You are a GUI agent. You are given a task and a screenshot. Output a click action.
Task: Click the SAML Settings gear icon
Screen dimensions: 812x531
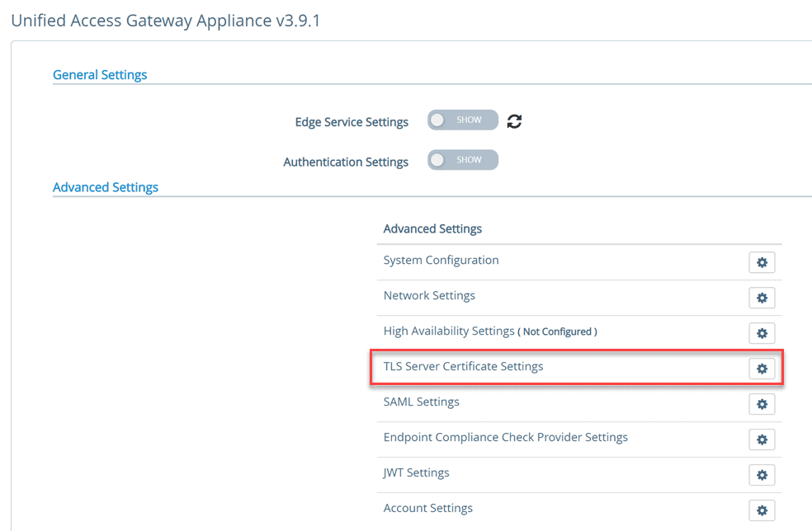pos(762,404)
